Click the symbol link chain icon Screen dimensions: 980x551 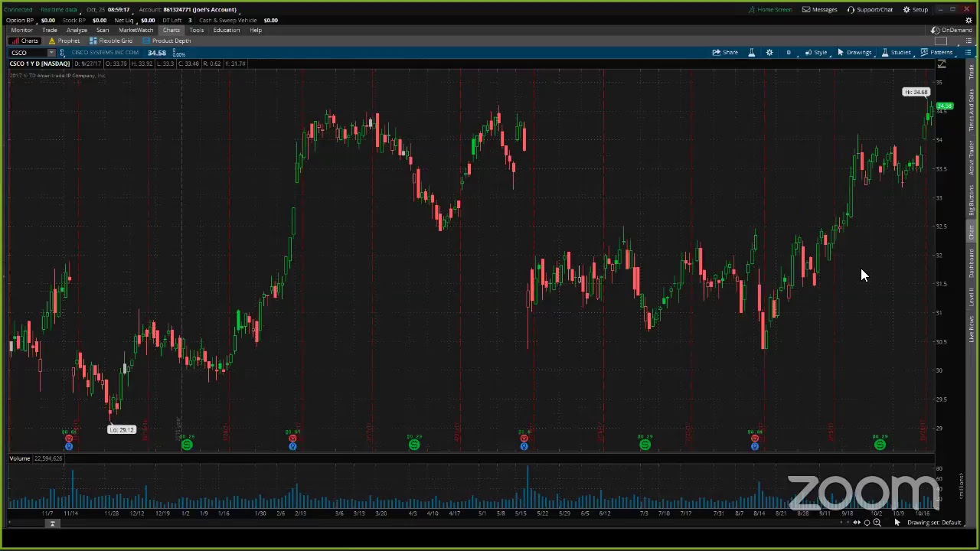click(62, 53)
